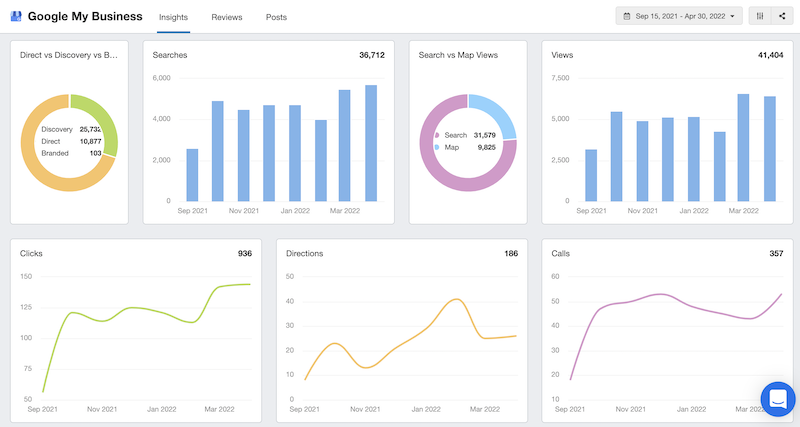This screenshot has width=800, height=427.
Task: Click the Jan 2022 label in Views chart
Action: click(x=693, y=211)
